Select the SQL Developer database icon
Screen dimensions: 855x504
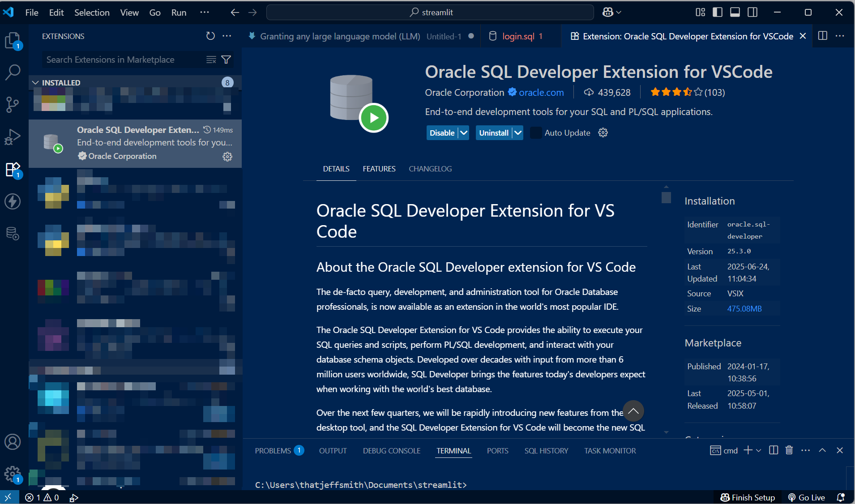[x=13, y=233]
